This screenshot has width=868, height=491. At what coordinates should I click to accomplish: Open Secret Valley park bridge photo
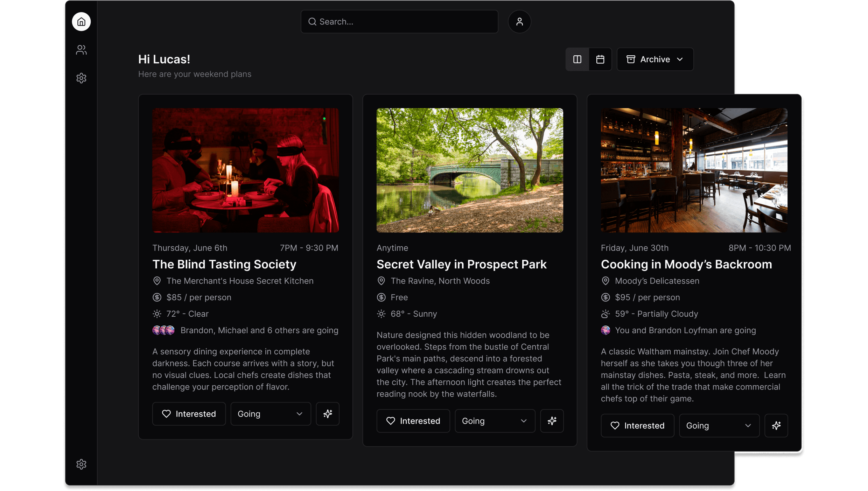click(x=470, y=170)
